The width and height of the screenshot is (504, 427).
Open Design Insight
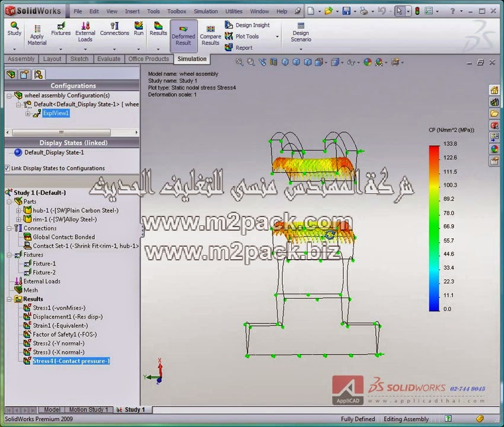[x=247, y=25]
